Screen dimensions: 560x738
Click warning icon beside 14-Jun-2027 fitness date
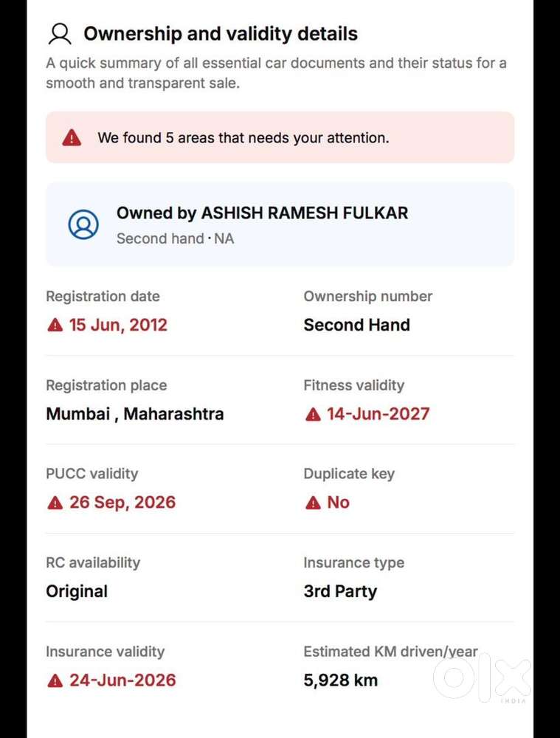coord(313,414)
